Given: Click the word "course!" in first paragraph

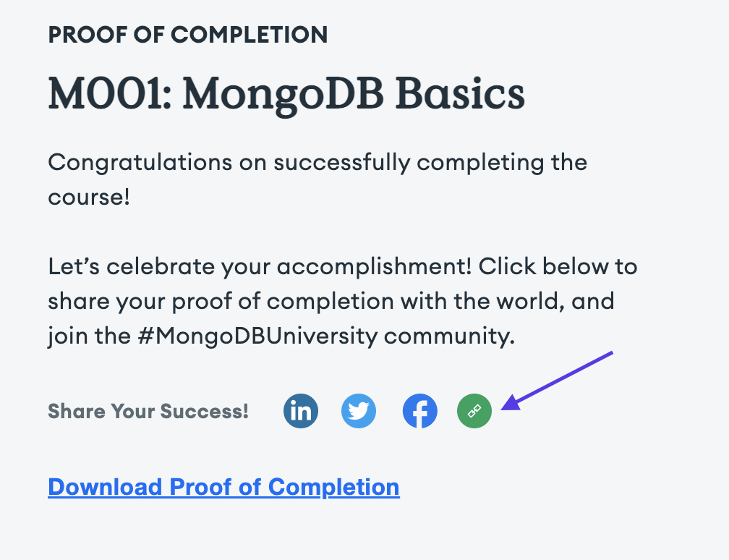Looking at the screenshot, I should point(89,197).
